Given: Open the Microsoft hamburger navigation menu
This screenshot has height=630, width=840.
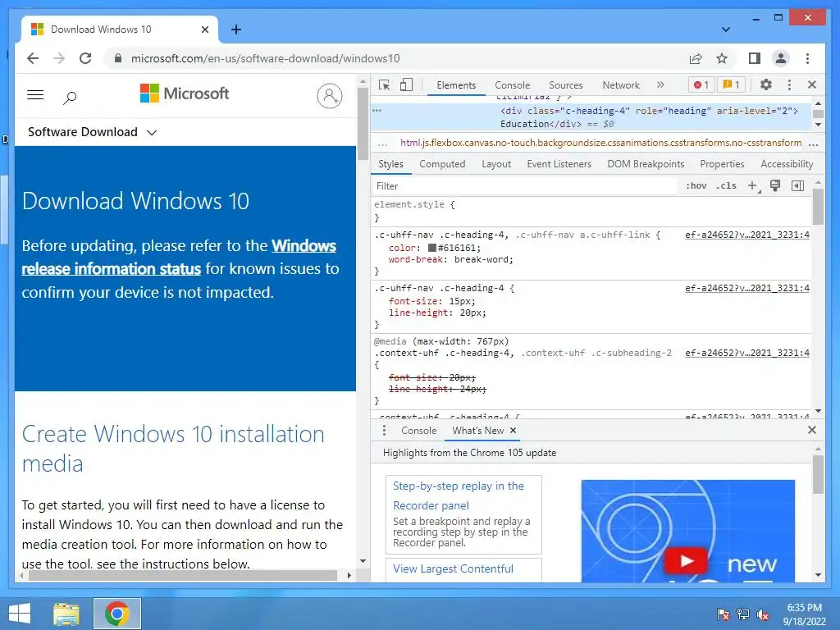Looking at the screenshot, I should (35, 95).
